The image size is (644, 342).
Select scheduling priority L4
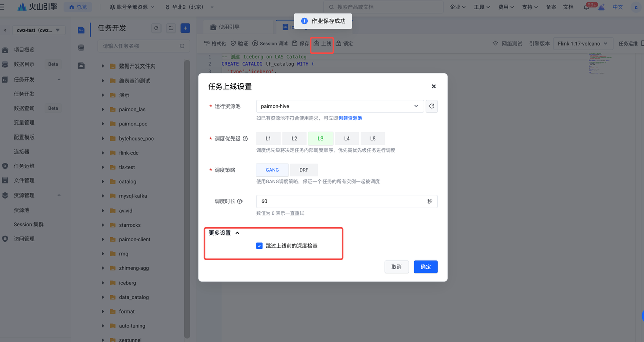pos(347,139)
